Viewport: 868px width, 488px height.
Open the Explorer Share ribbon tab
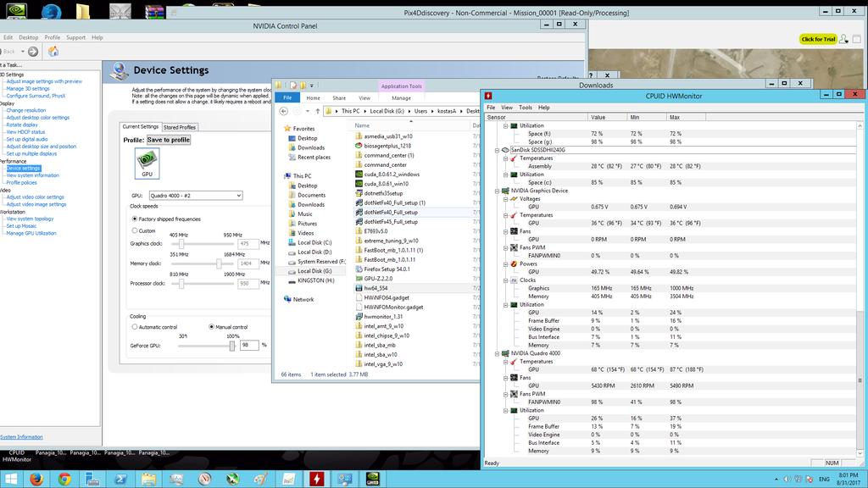[x=339, y=98]
